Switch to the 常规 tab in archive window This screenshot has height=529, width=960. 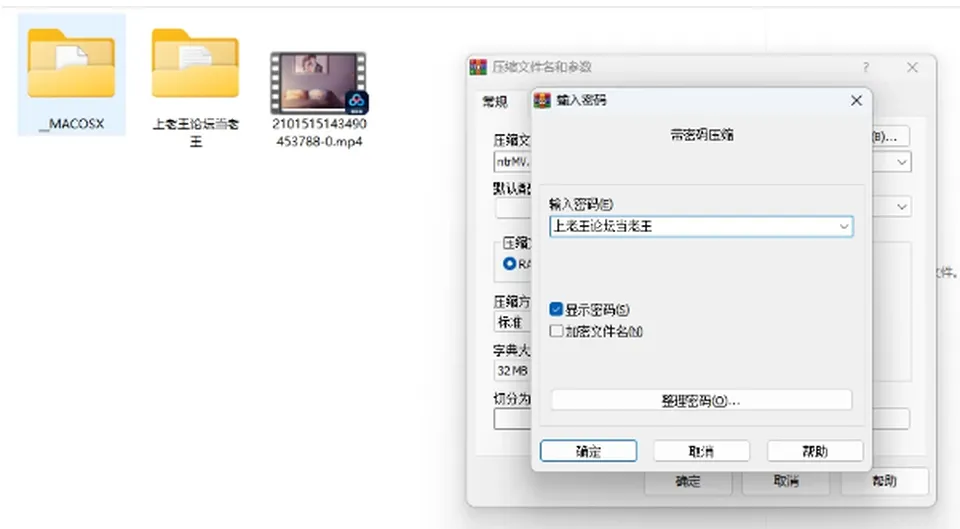click(x=495, y=102)
